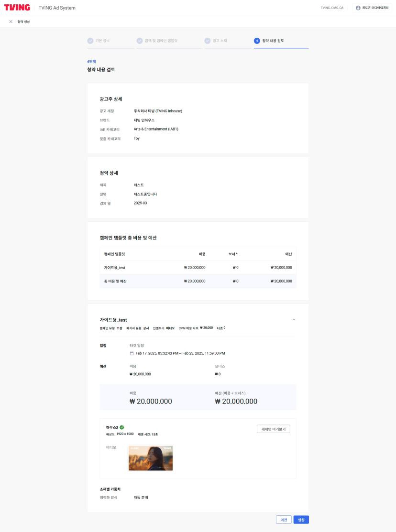This screenshot has width=396, height=532.
Task: Click the 금액 및 캠페인 템플릿 checkmark icon
Action: click(x=140, y=41)
